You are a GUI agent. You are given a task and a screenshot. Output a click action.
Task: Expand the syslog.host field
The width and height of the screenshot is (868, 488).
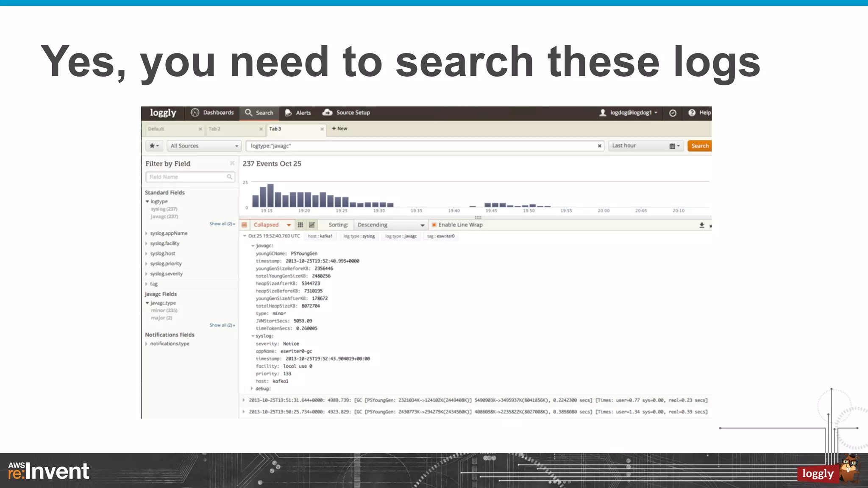146,254
